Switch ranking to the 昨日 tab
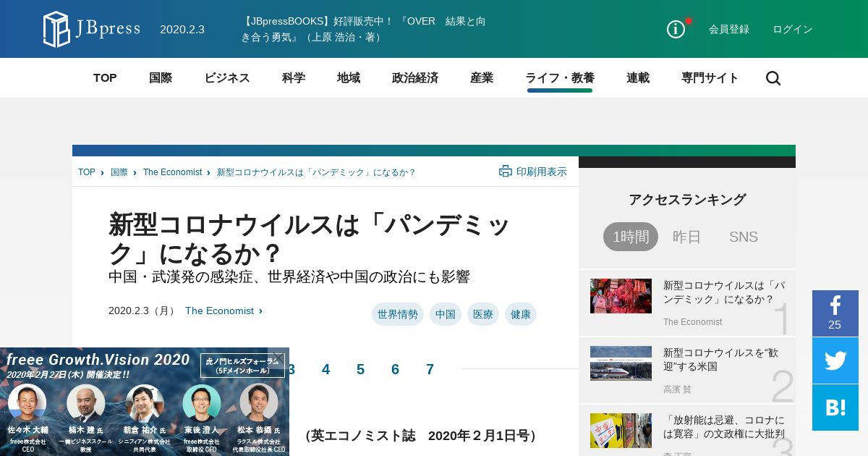868x456 pixels. pos(687,237)
